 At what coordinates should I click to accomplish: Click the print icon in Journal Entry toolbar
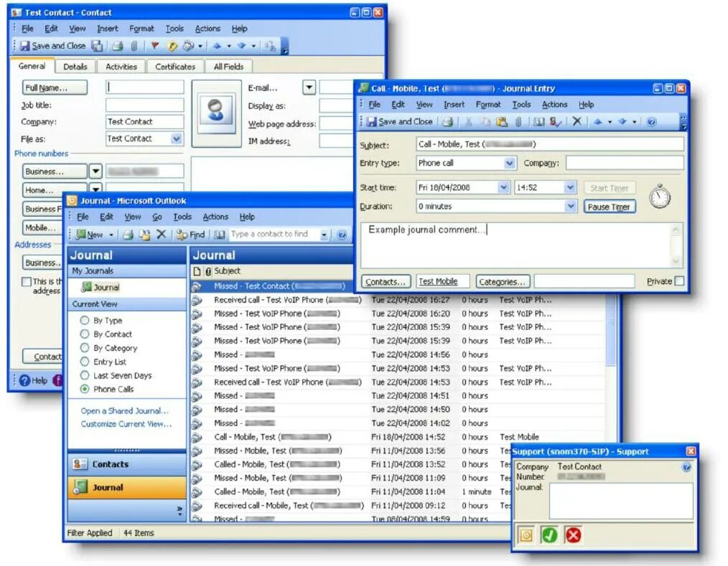pos(447,121)
